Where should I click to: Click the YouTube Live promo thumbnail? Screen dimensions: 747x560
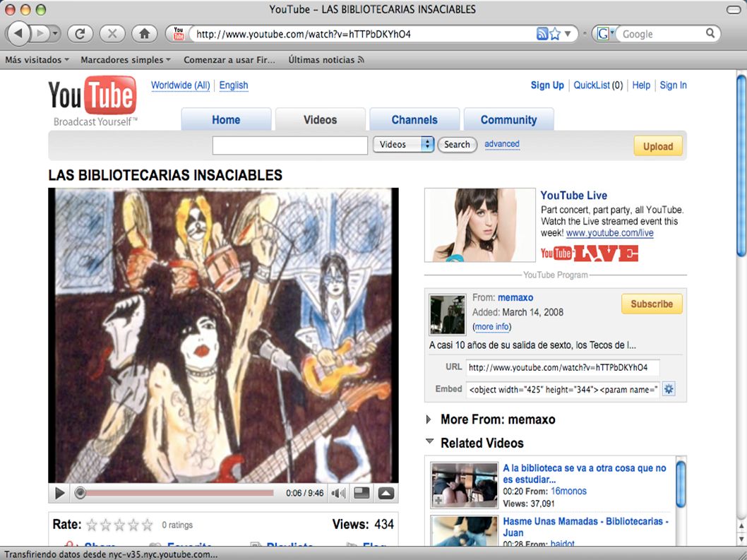coord(479,225)
